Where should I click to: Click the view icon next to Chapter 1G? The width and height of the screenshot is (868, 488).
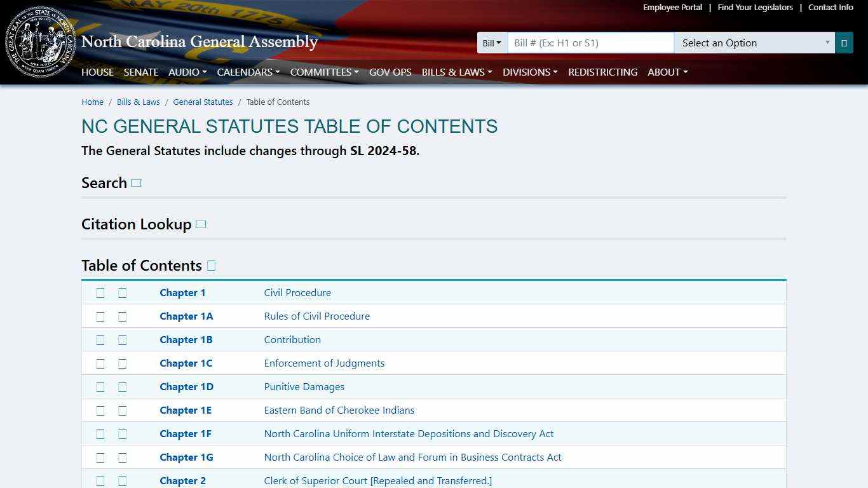122,457
